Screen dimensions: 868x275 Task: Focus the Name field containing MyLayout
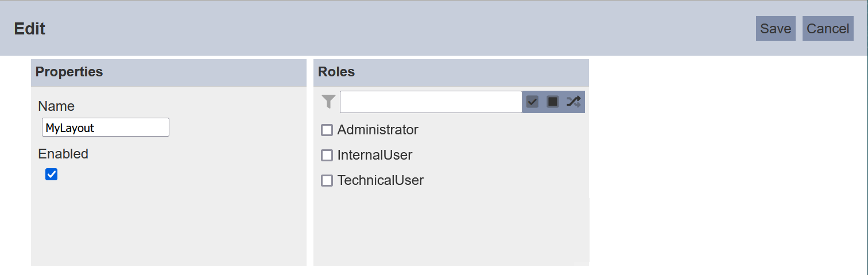pos(106,127)
